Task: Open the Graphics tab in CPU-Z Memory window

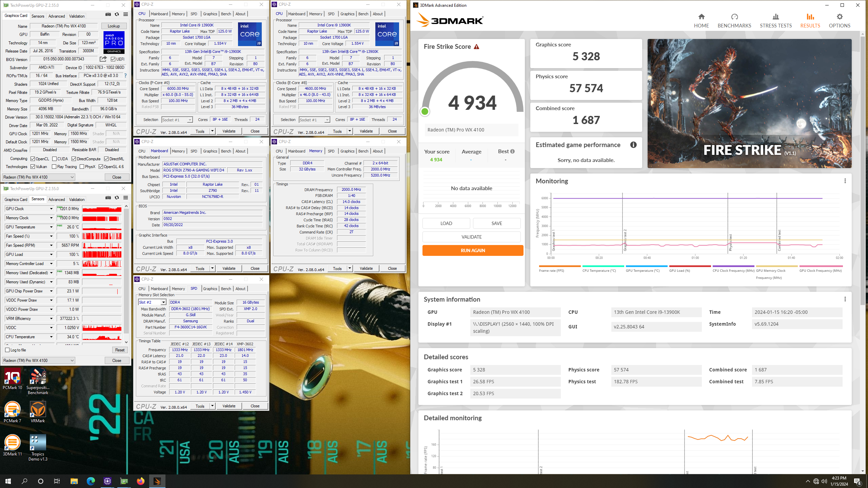Action: pyautogui.click(x=347, y=151)
